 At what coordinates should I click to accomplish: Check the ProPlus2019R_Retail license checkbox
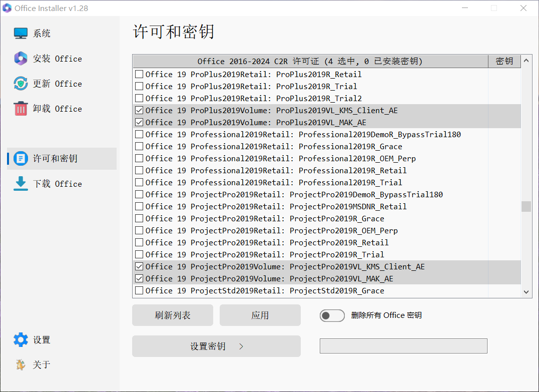tap(139, 74)
